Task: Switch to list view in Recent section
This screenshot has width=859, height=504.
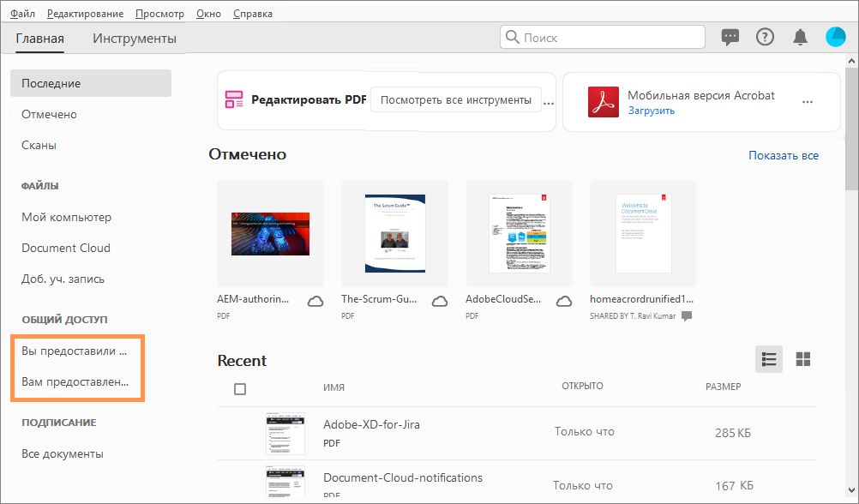Action: tap(768, 359)
